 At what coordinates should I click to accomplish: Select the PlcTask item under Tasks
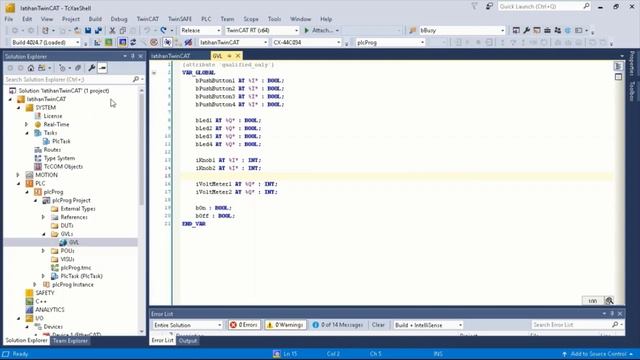[61, 141]
